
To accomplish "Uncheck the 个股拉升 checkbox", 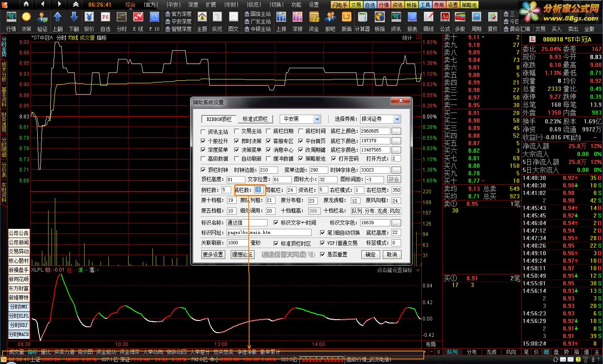I will click(204, 141).
